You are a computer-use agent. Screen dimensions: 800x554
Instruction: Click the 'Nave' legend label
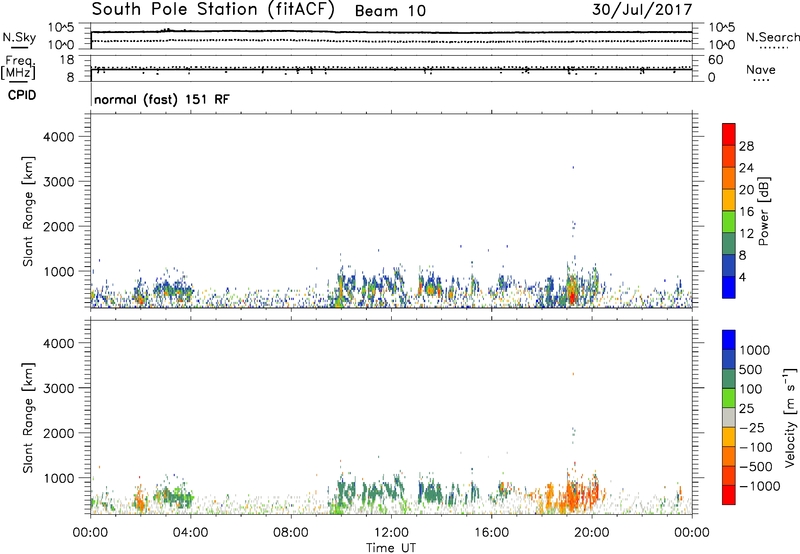(761, 69)
